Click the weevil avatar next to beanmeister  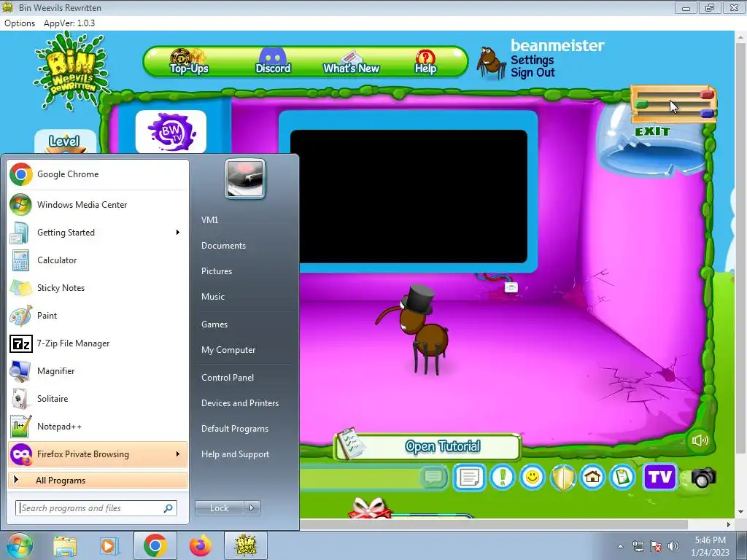[491, 62]
